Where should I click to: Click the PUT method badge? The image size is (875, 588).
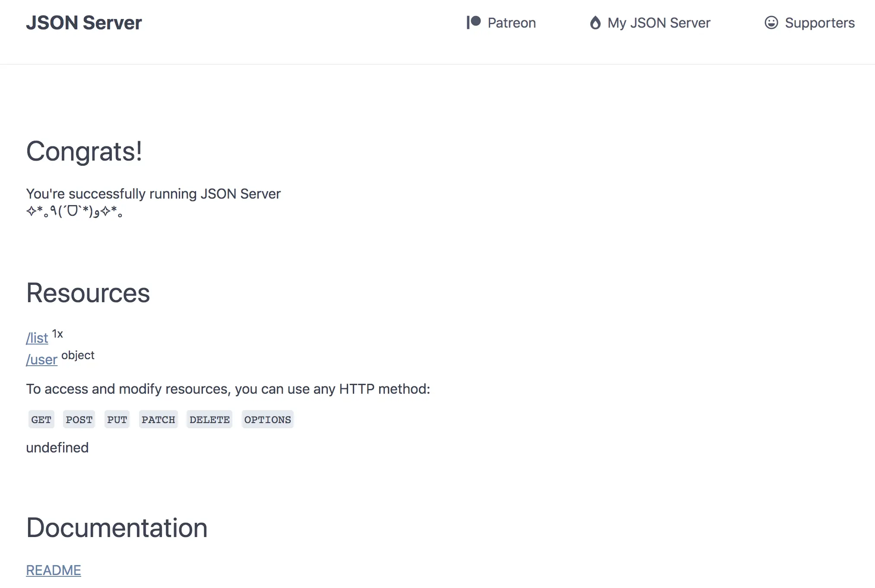(x=117, y=420)
